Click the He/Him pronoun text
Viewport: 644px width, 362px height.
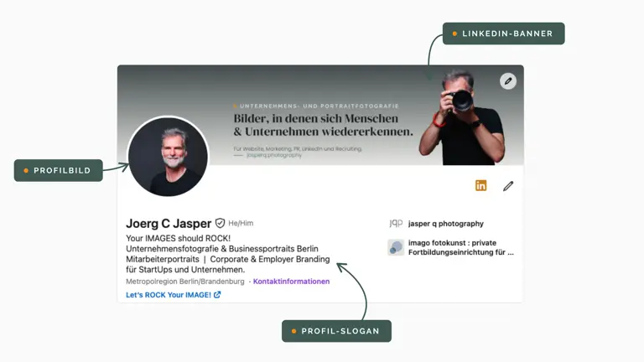pyautogui.click(x=241, y=223)
